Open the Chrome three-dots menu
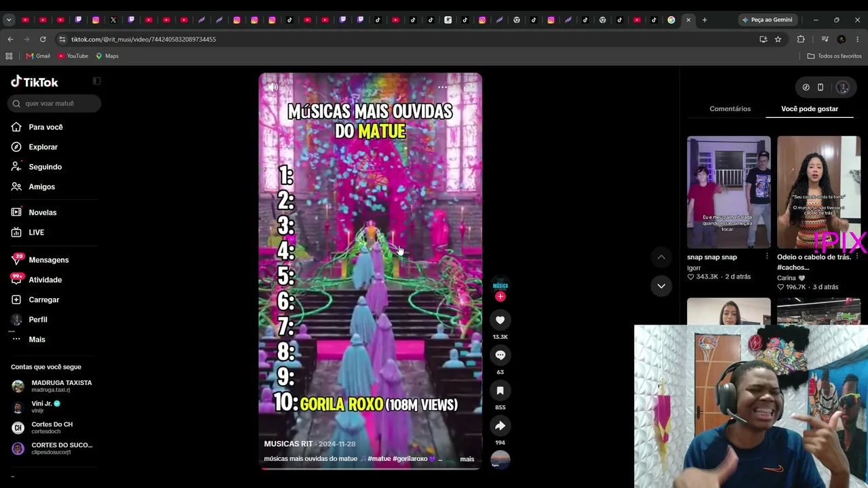 pyautogui.click(x=857, y=39)
